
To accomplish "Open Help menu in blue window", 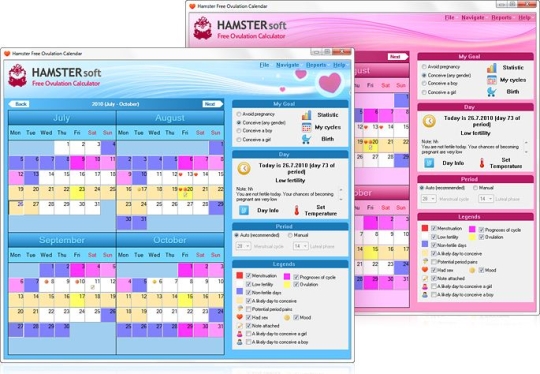I will (339, 65).
